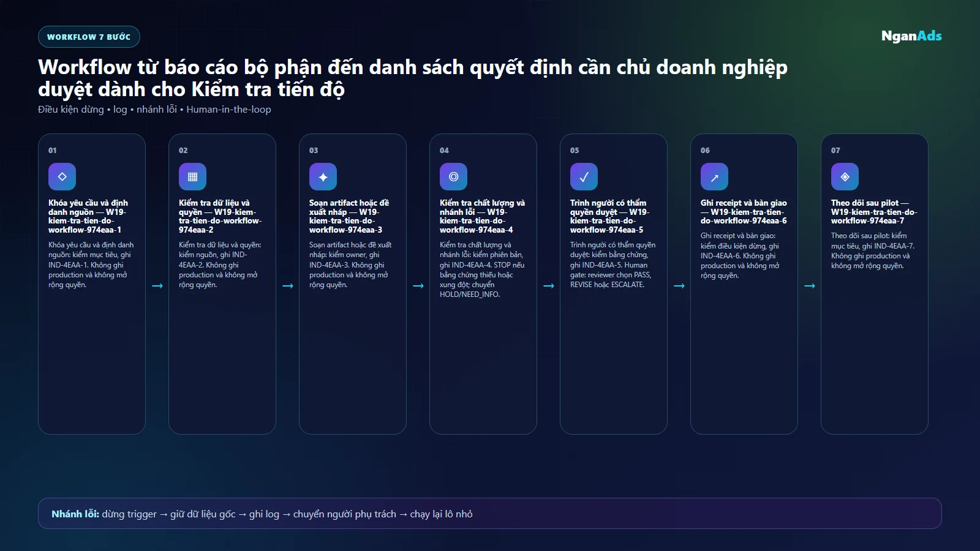Click step number 01 label
The height and width of the screenshot is (551, 980).
(x=53, y=150)
